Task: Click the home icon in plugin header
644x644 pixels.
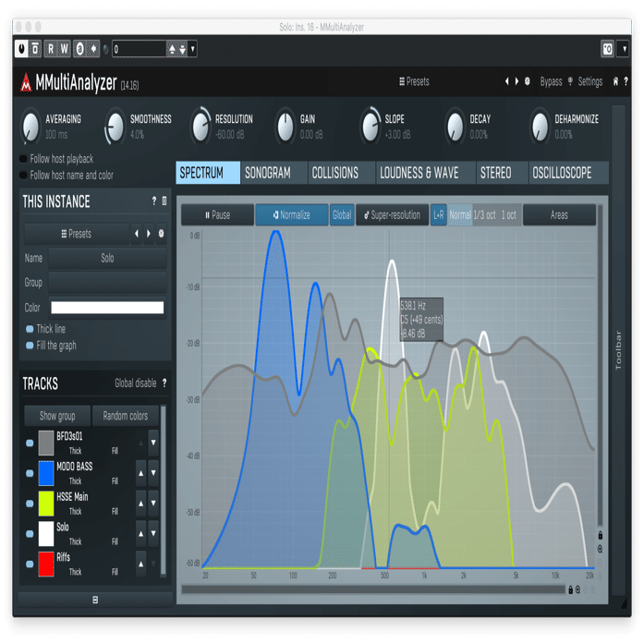Action: (x=615, y=81)
